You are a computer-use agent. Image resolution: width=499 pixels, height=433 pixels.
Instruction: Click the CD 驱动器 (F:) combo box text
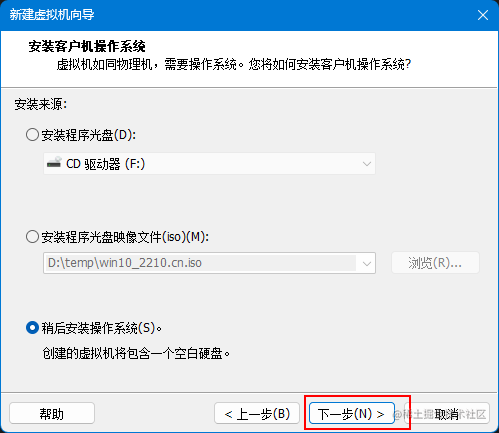point(105,164)
